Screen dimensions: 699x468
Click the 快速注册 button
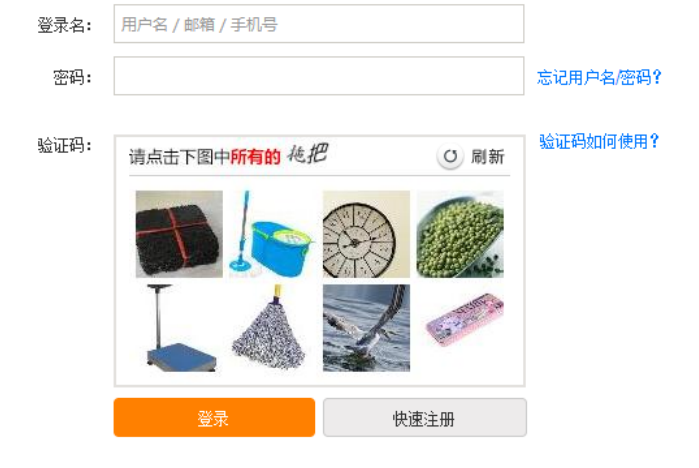tap(425, 418)
